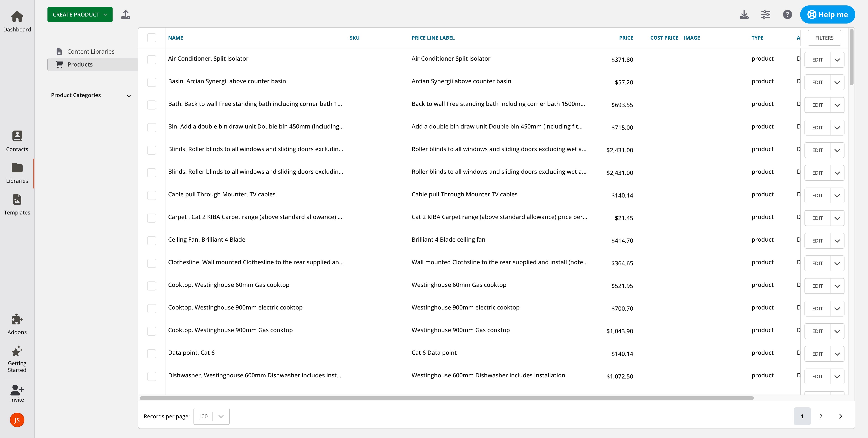The image size is (868, 438).
Task: Open the Records per page dropdown
Action: pyautogui.click(x=211, y=416)
